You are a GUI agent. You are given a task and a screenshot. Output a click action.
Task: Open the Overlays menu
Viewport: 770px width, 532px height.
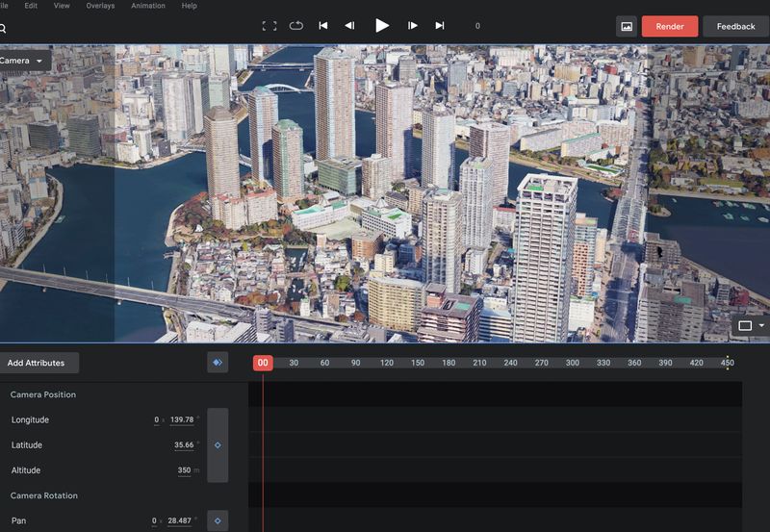pos(100,6)
